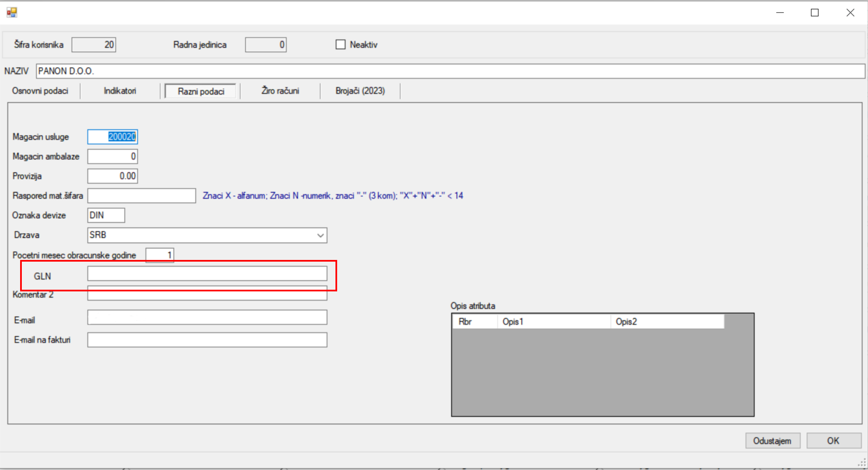This screenshot has width=868, height=470.
Task: Click the application icon in title bar
Action: pyautogui.click(x=12, y=13)
